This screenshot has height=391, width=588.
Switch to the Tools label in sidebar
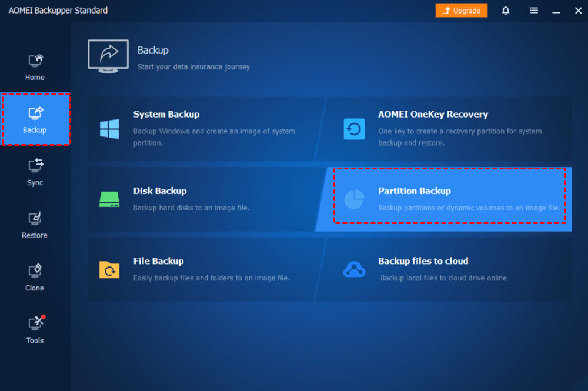35,340
